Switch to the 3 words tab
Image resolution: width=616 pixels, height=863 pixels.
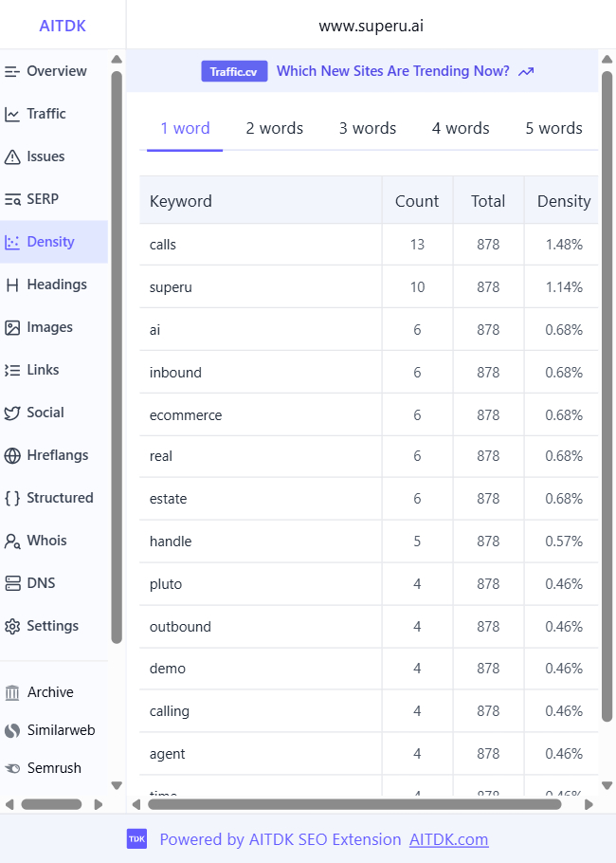[x=368, y=128]
